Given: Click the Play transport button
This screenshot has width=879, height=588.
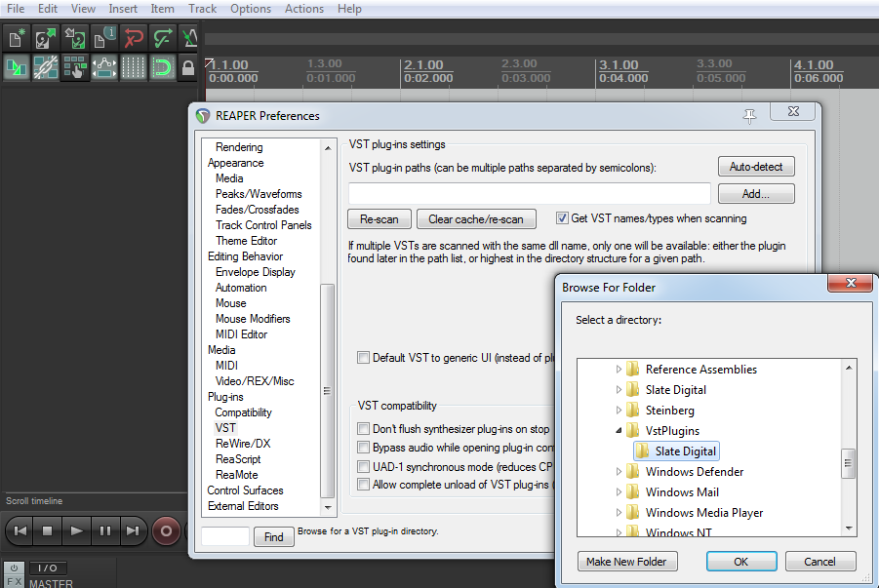Looking at the screenshot, I should pos(76,530).
